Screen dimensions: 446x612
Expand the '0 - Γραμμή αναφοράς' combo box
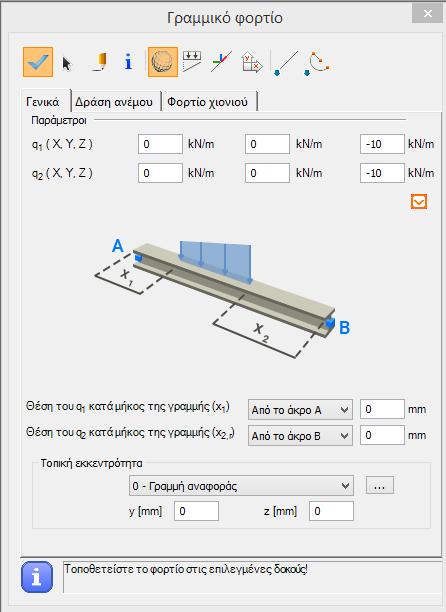241,486
